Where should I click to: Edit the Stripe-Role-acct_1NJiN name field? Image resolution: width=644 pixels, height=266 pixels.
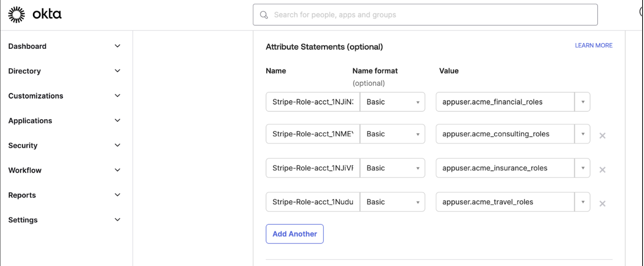click(313, 102)
